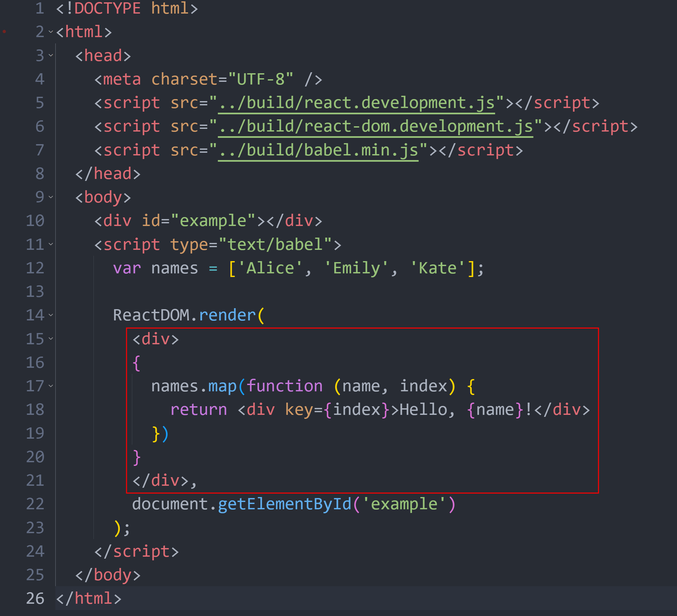Open the ../build/react.development.js link
The image size is (677, 616).
point(356,103)
